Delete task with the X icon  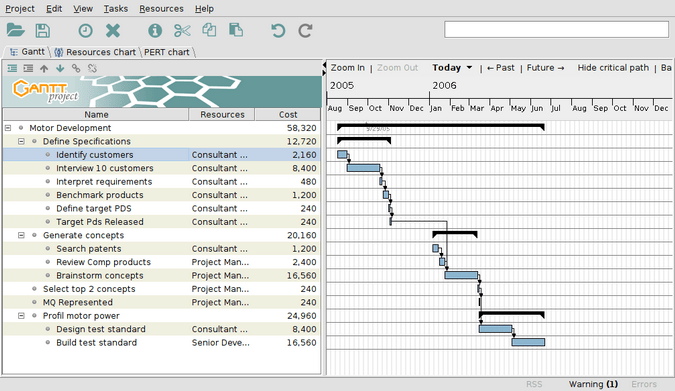pos(113,31)
